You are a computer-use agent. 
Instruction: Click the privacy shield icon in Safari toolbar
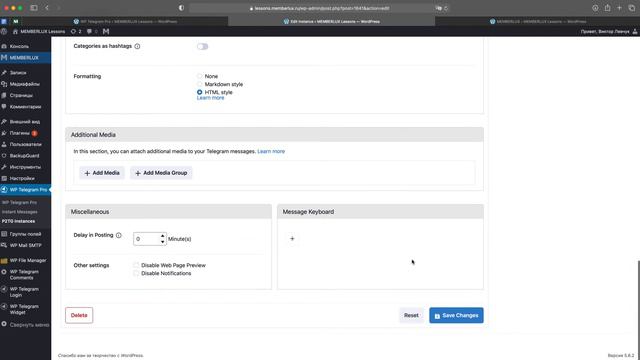tap(181, 8)
